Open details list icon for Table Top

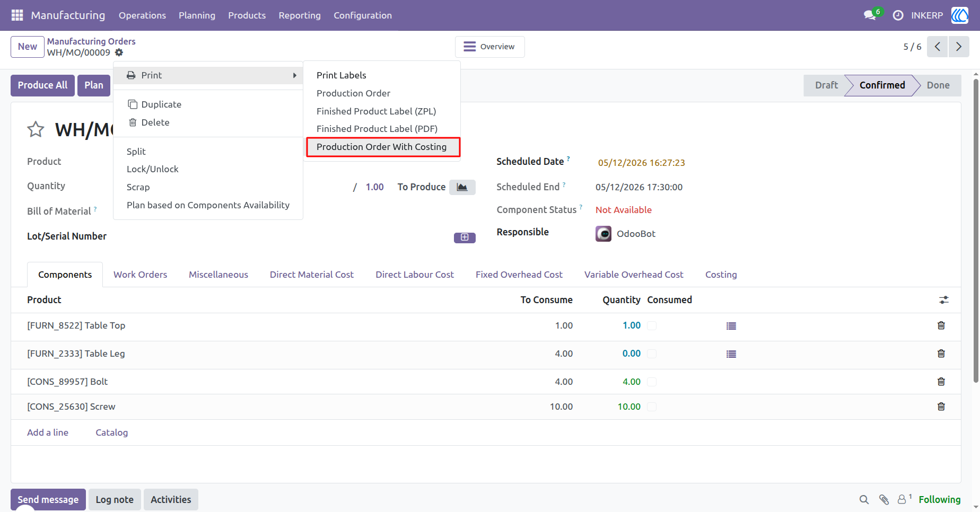(731, 326)
